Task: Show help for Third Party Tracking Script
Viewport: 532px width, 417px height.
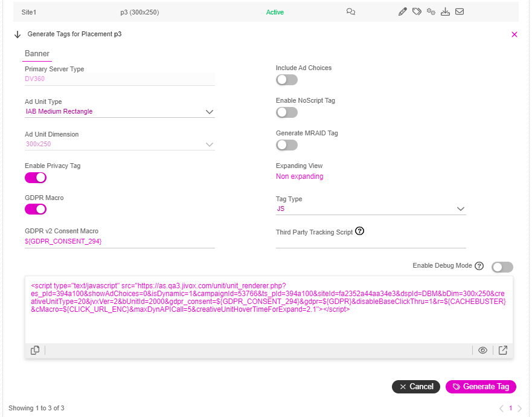Action: click(360, 231)
